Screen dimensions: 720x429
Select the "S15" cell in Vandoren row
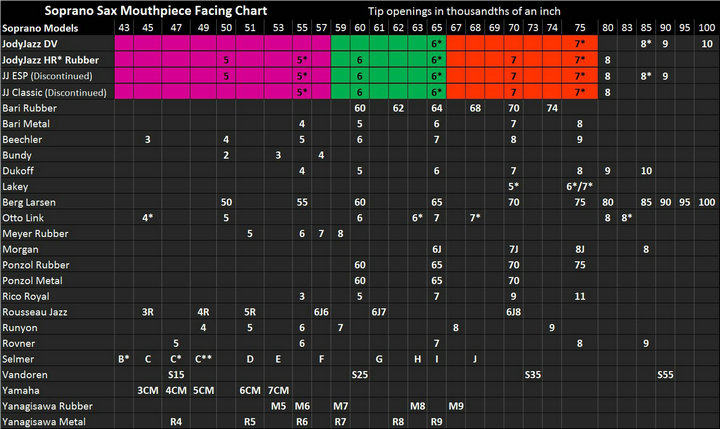click(x=176, y=375)
